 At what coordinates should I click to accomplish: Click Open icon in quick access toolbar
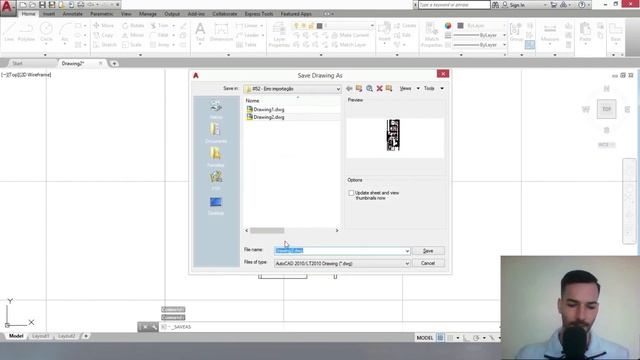click(x=33, y=5)
